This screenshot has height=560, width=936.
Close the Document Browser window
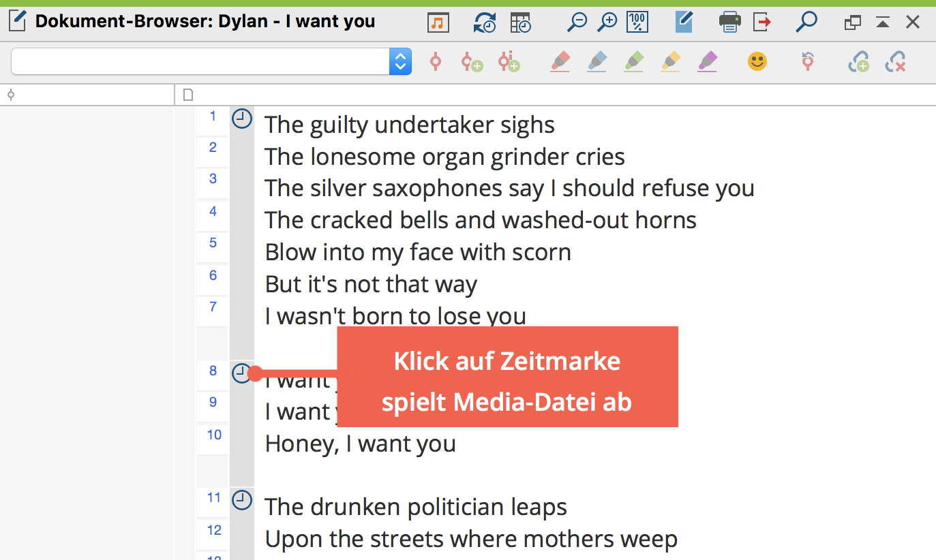[913, 22]
